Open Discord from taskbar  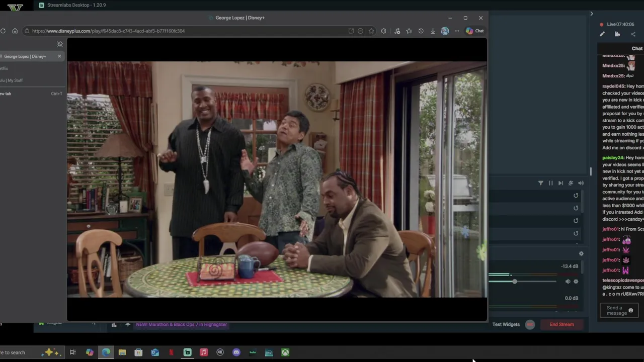point(236,352)
